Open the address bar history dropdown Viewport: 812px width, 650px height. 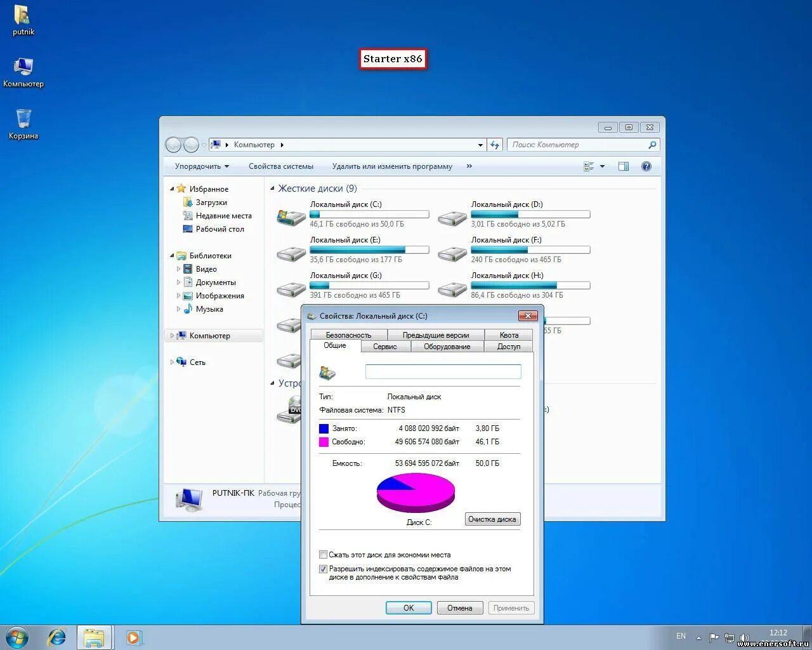(480, 145)
